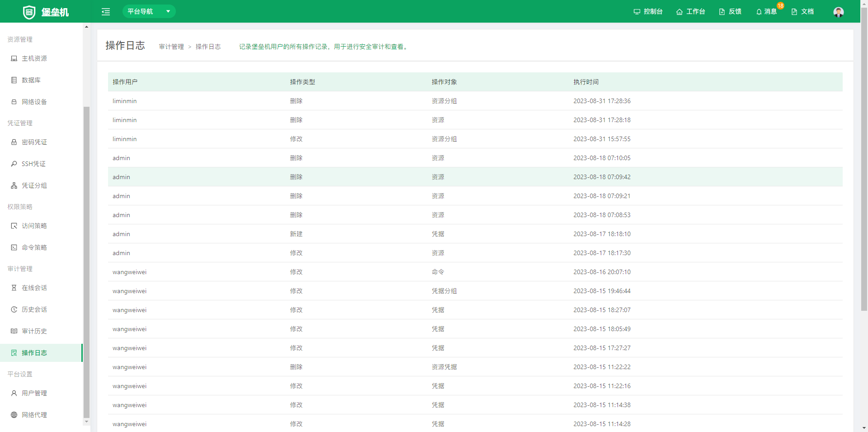The width and height of the screenshot is (868, 432).
Task: Collapse the sidebar with the menu fold icon
Action: [x=106, y=12]
